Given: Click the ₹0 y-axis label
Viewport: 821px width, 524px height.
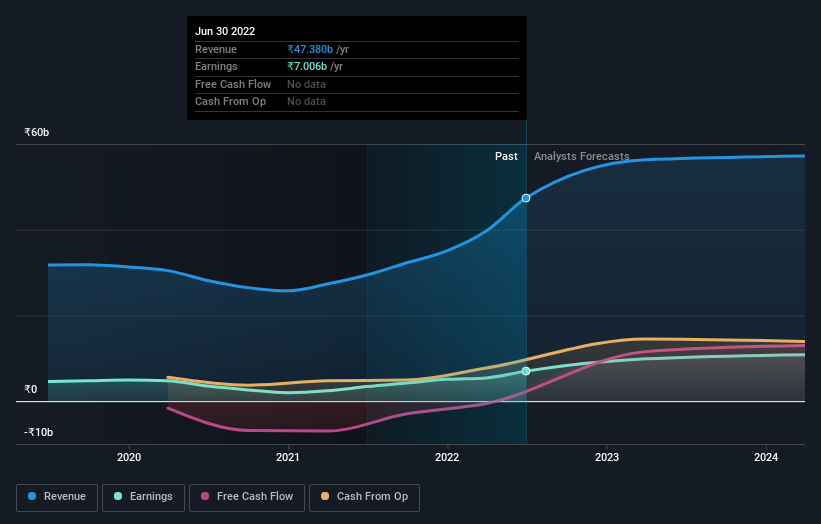Looking at the screenshot, I should [30, 389].
